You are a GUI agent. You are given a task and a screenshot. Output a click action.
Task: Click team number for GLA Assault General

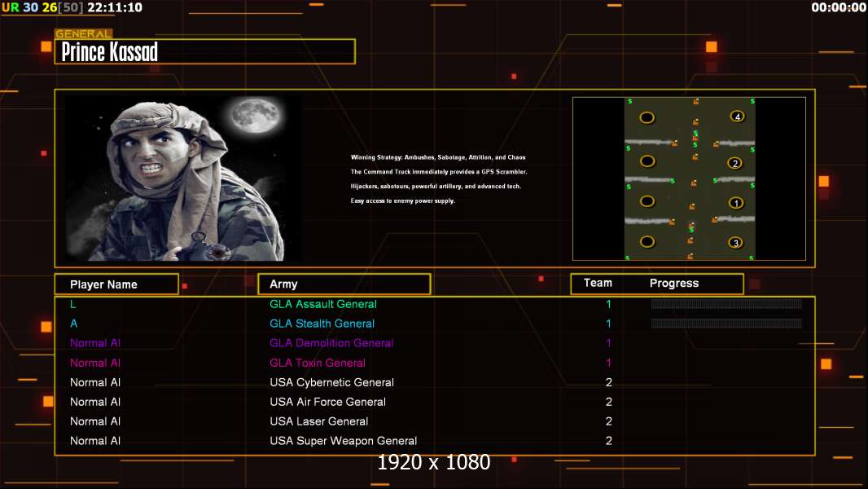tap(608, 304)
